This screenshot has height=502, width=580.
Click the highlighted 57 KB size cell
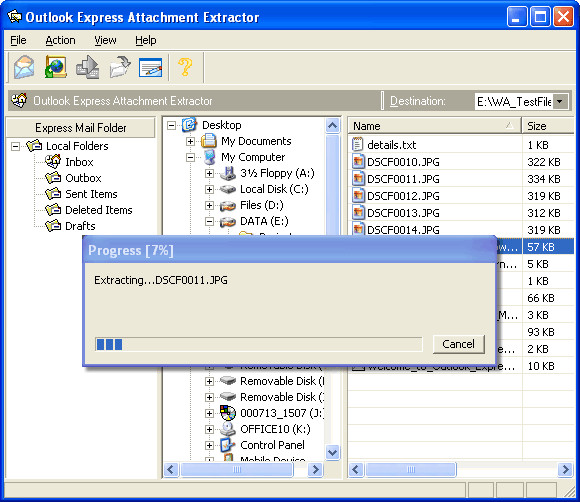[x=548, y=247]
